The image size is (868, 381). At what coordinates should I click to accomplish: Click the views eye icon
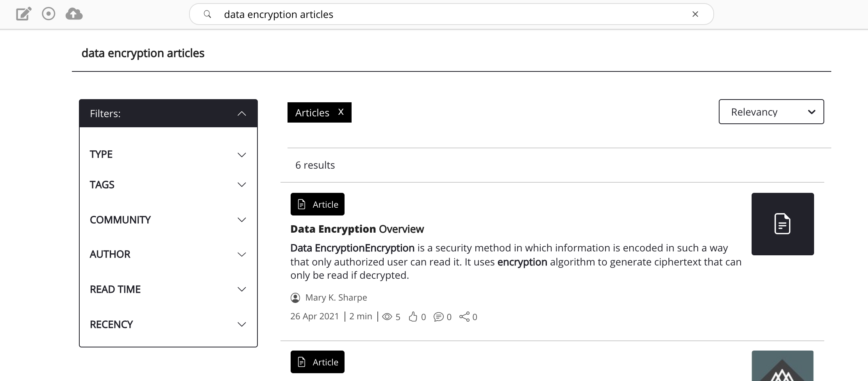[387, 317]
